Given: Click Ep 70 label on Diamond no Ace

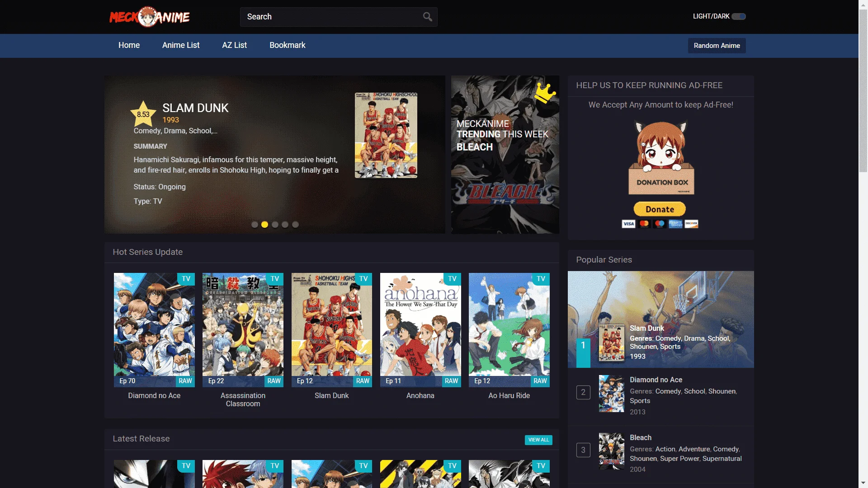Looking at the screenshot, I should (x=127, y=381).
